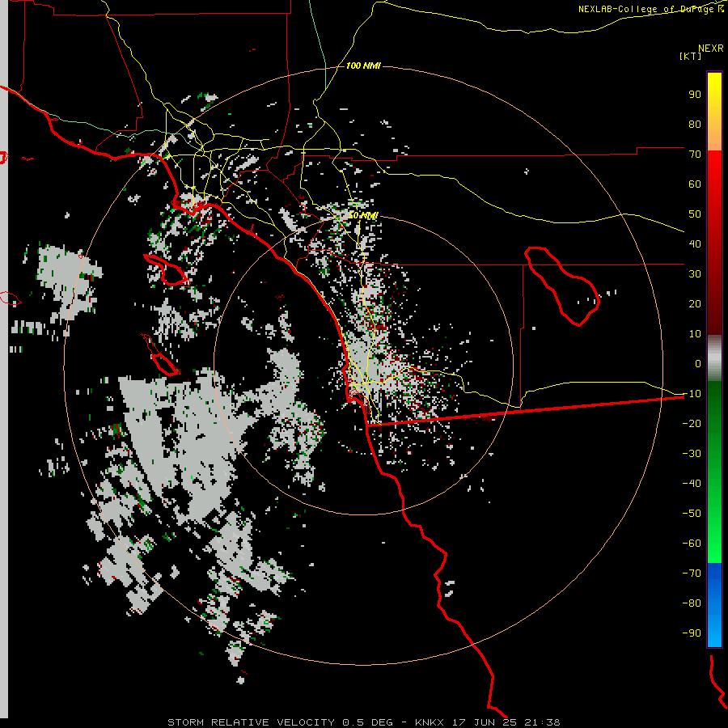Click the -80 scale value
Viewport: 728px width, 728px height.
(692, 603)
